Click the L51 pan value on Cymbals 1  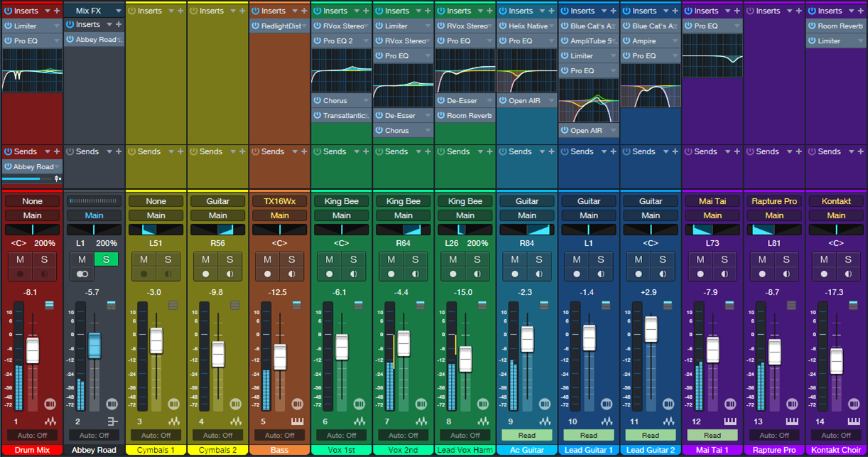156,243
